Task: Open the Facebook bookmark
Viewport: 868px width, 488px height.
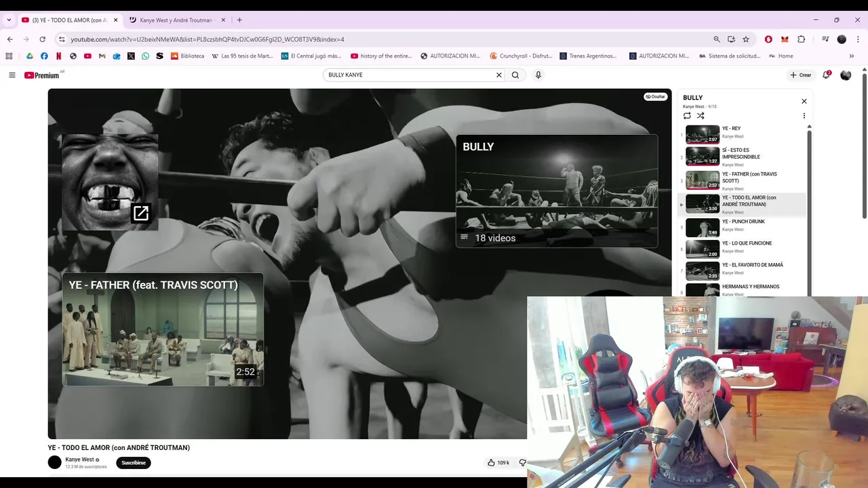Action: 44,56
